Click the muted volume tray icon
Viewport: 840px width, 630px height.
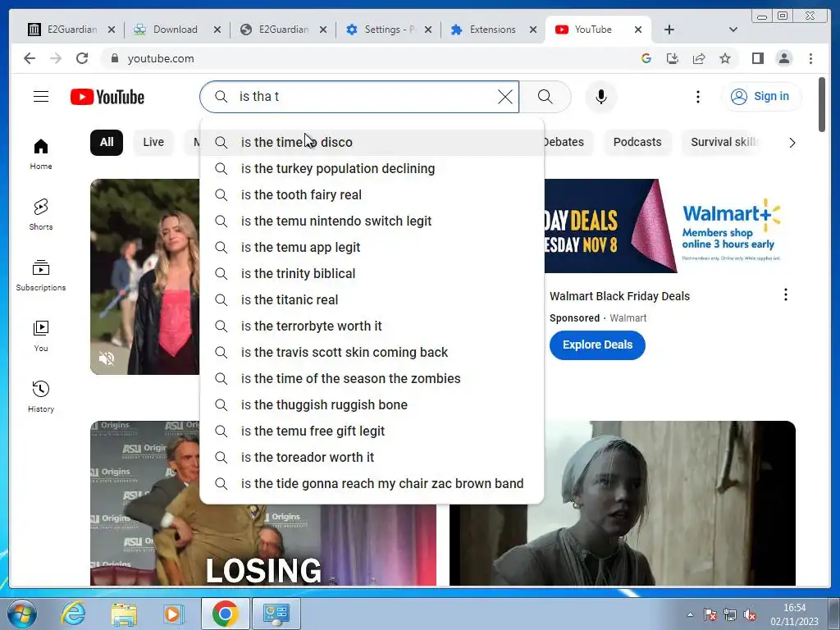[750, 614]
